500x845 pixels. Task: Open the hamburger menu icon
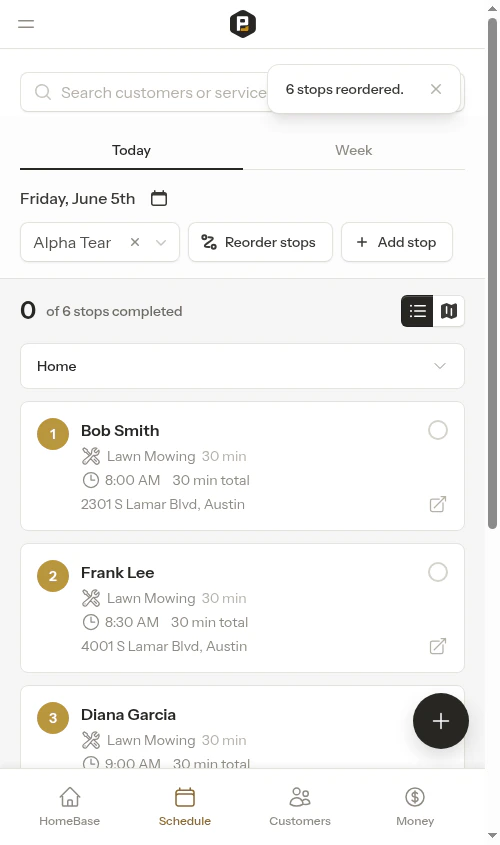click(26, 24)
